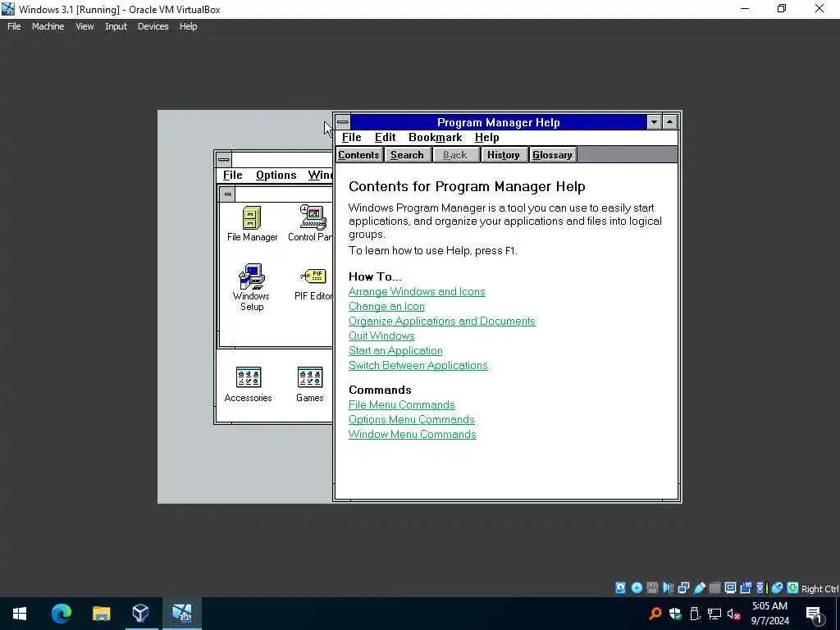The image size is (840, 630).
Task: Open Options Menu Commands help link
Action: point(412,419)
